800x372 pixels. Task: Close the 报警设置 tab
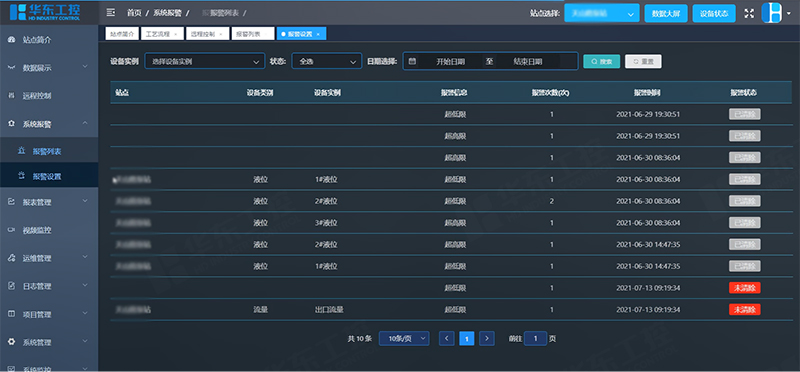pyautogui.click(x=318, y=34)
